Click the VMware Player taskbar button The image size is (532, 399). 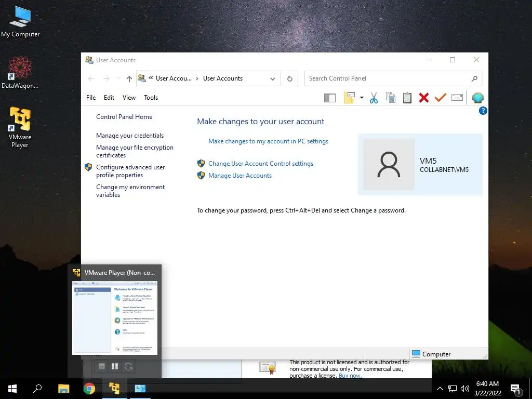[x=115, y=389]
